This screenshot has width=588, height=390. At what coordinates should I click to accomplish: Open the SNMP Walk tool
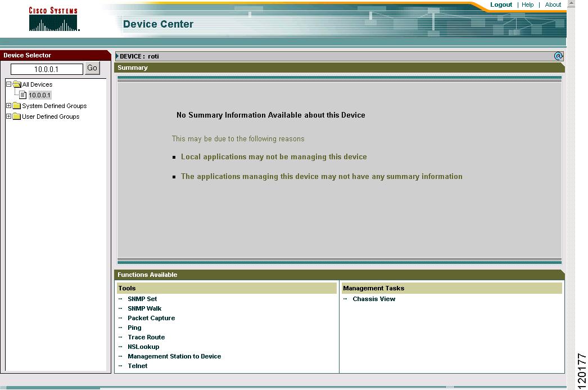144,308
